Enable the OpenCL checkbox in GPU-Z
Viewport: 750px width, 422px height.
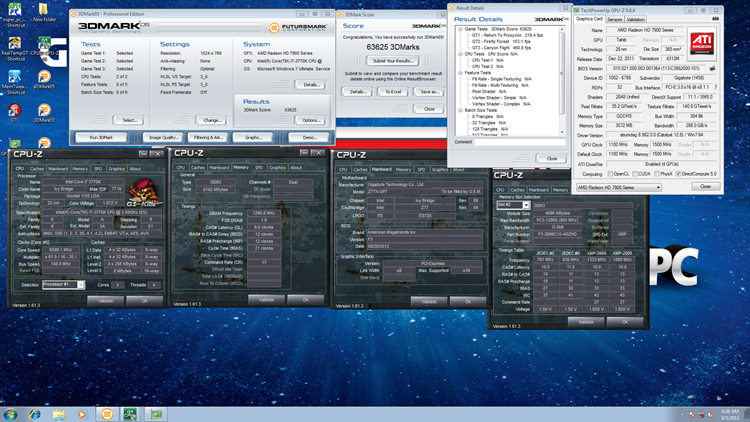612,173
